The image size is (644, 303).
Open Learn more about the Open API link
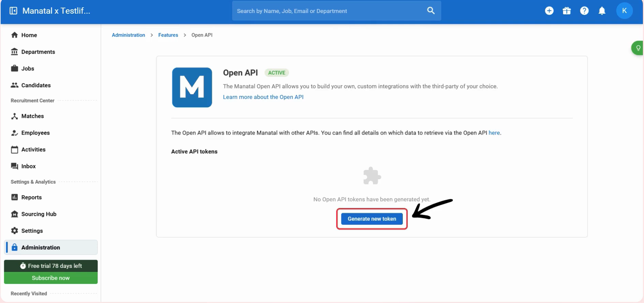pos(263,97)
